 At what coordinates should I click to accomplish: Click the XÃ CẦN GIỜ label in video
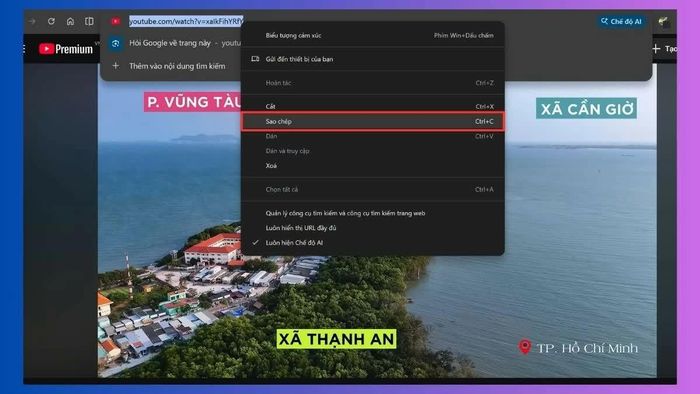587,108
